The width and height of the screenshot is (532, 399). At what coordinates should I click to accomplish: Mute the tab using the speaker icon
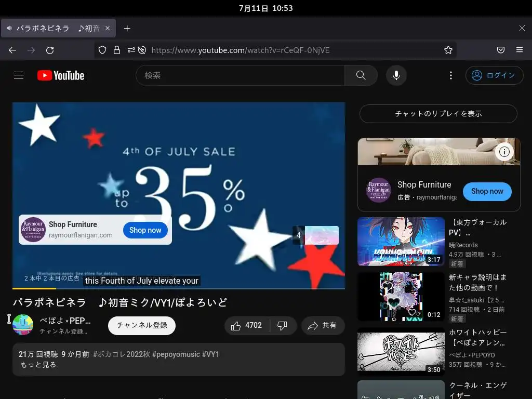[9, 28]
